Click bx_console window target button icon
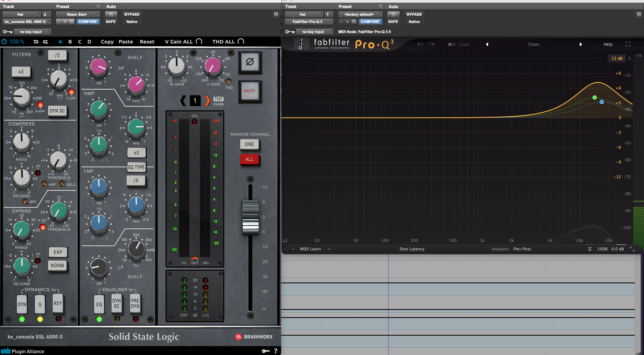 coord(276,14)
